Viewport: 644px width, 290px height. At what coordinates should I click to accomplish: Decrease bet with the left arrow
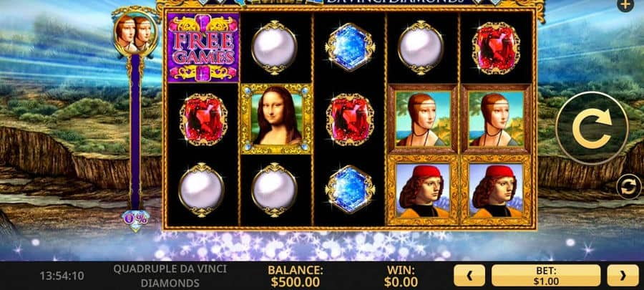[x=469, y=275]
